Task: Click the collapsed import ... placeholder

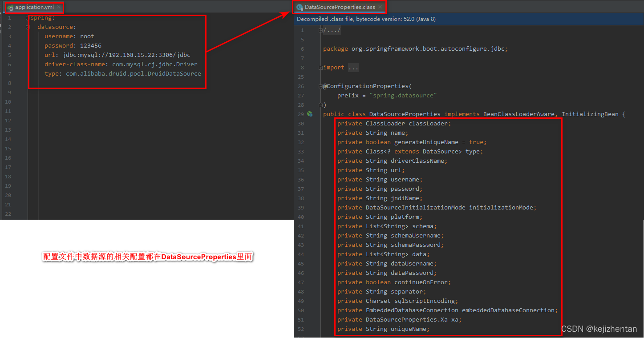Action: point(353,68)
